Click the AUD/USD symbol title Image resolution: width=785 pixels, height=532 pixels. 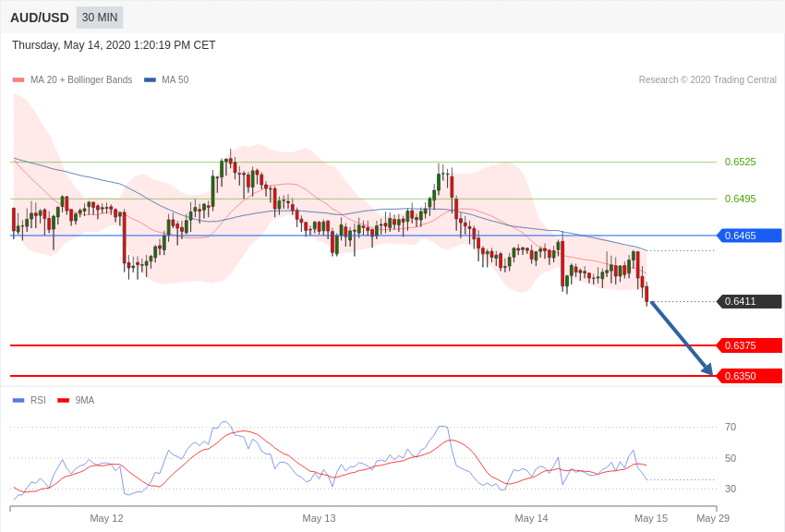40,18
